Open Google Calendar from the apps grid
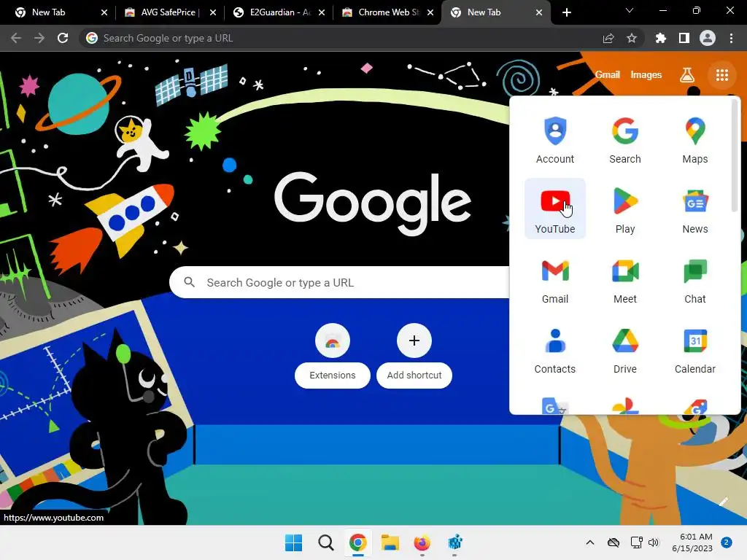The height and width of the screenshot is (560, 747). pyautogui.click(x=694, y=349)
